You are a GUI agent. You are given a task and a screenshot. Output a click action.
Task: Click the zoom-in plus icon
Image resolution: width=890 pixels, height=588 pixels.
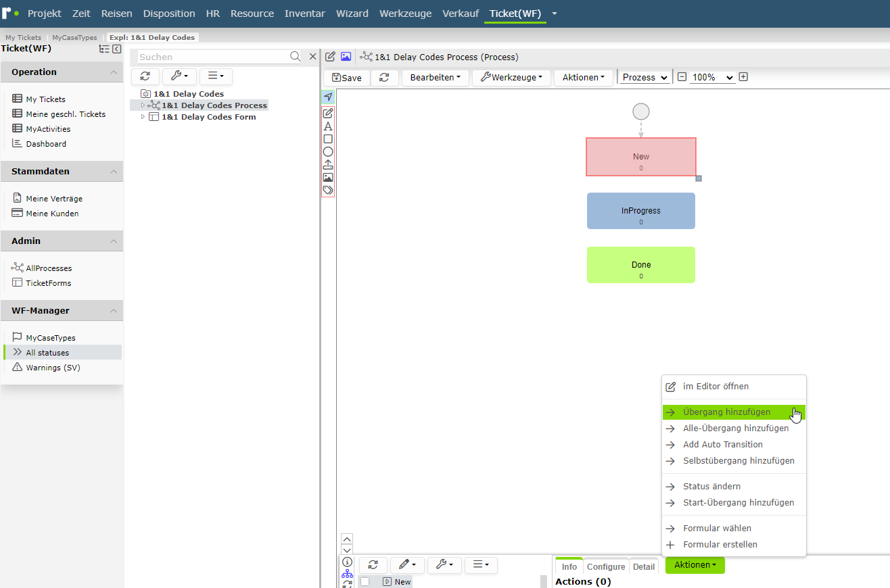[x=743, y=77]
